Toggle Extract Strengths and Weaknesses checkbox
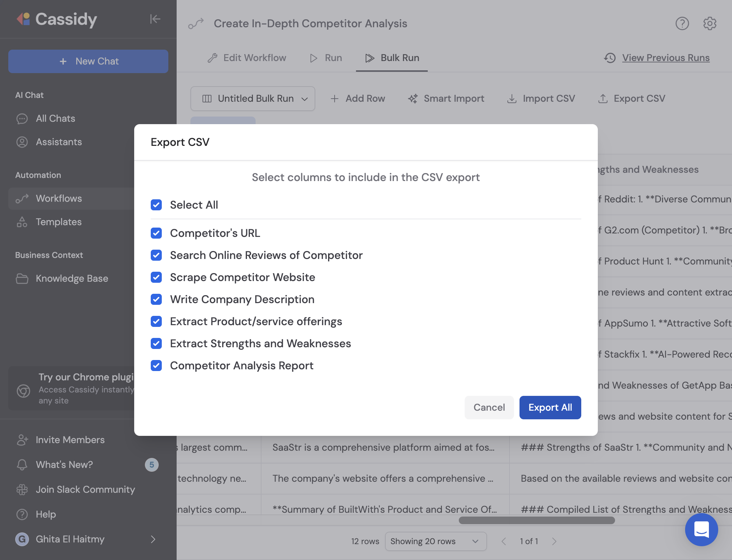Image resolution: width=732 pixels, height=560 pixels. (156, 343)
